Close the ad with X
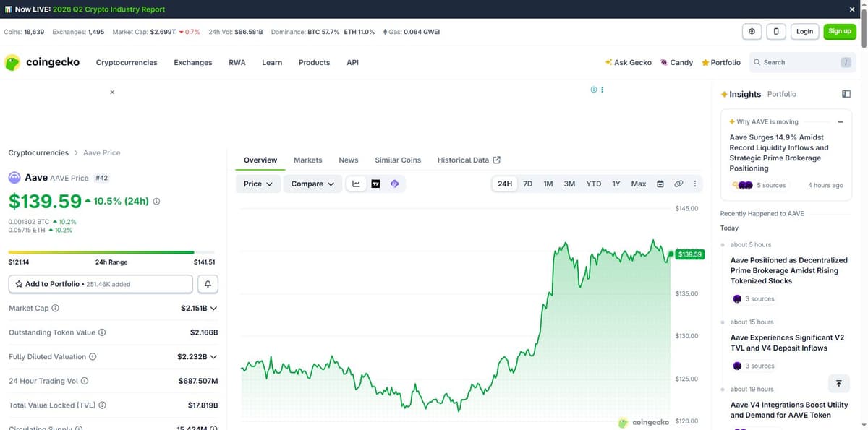This screenshot has width=868, height=430. click(112, 92)
